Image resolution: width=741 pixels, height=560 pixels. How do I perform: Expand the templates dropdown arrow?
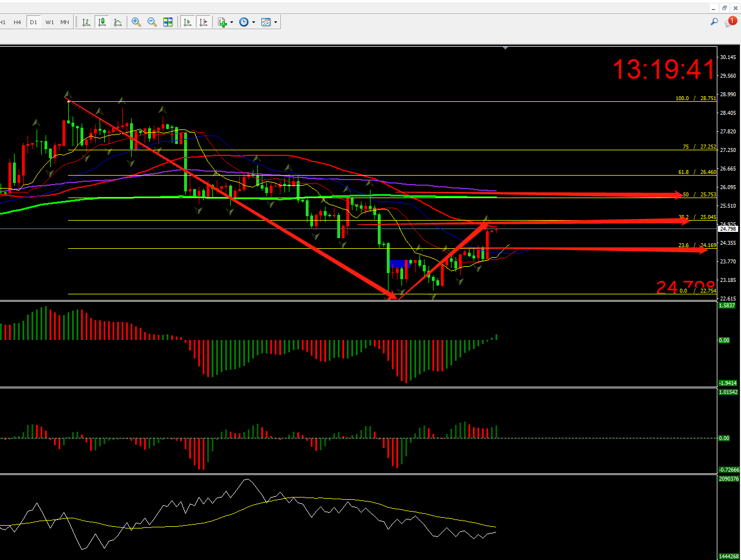[275, 23]
